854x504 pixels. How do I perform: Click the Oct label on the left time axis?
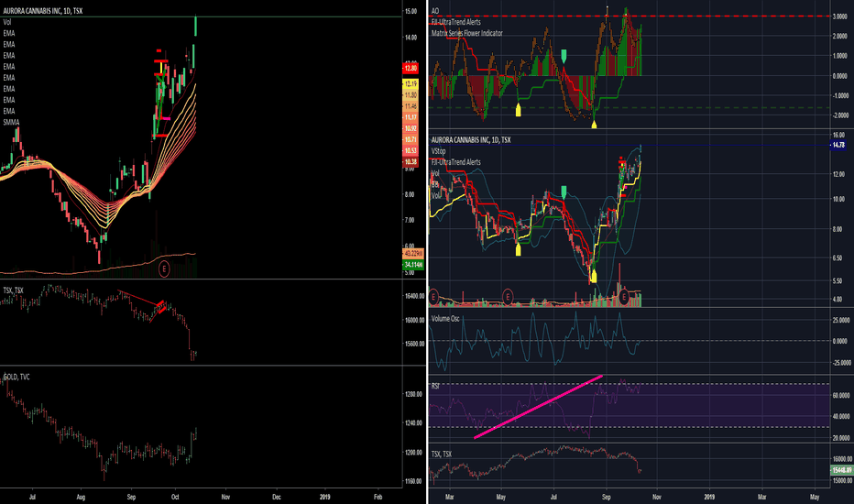[x=175, y=497]
